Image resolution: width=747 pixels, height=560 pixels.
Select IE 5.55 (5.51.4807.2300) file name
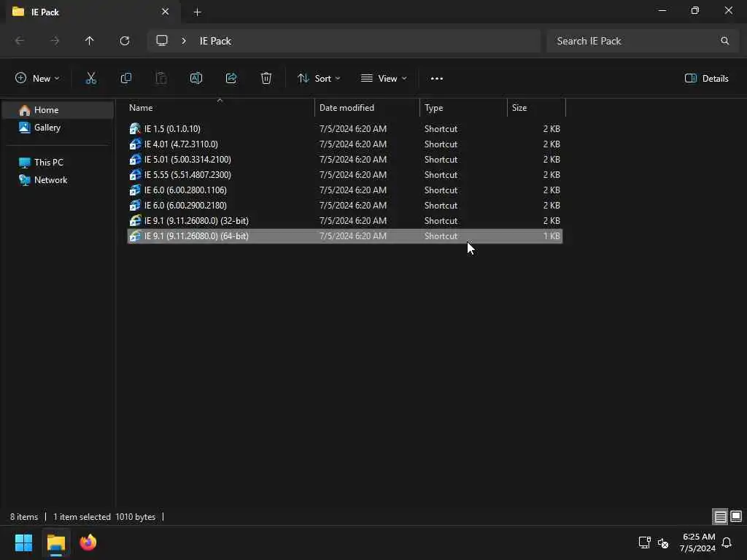click(187, 175)
